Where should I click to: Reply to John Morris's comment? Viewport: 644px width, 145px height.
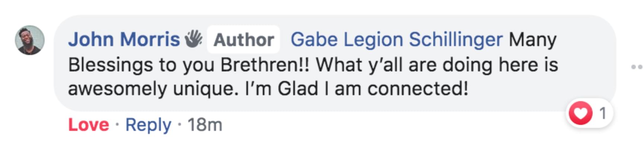(x=148, y=125)
